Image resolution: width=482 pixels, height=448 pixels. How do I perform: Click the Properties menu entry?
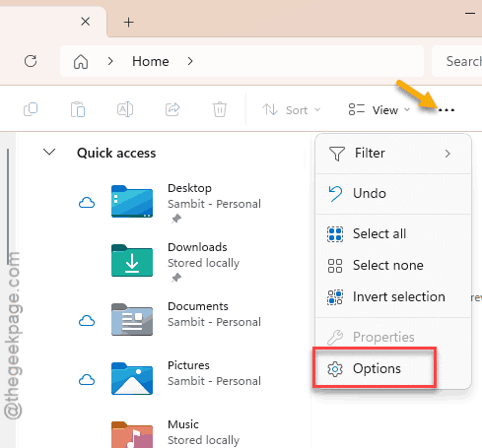393,337
